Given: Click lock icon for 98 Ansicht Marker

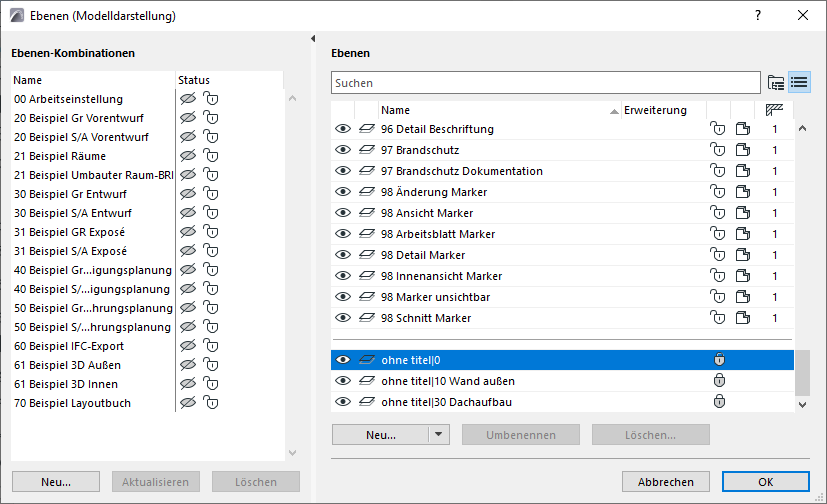Looking at the screenshot, I should point(717,213).
